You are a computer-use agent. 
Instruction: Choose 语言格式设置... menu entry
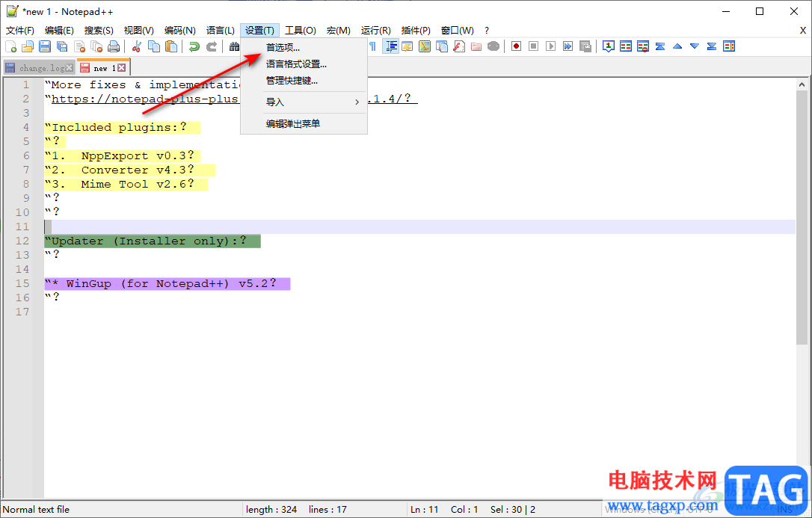click(x=304, y=64)
